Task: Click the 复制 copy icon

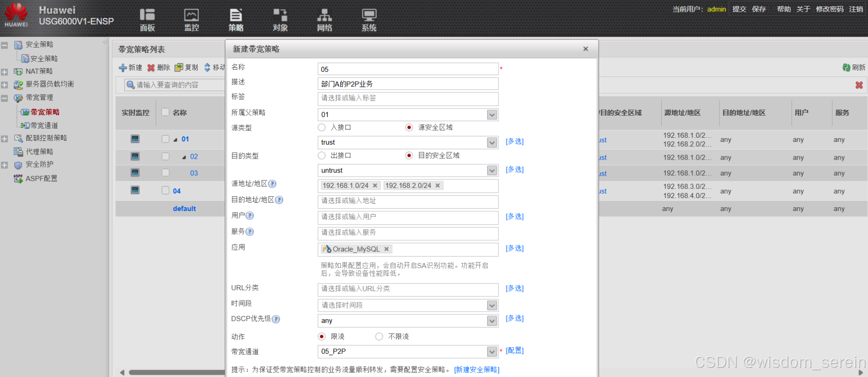Action: click(179, 68)
